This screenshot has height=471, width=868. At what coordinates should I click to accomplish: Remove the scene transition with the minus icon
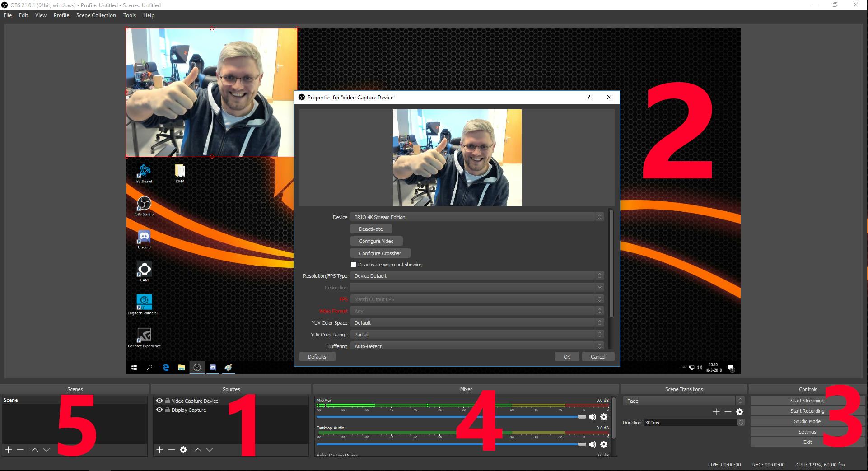point(728,412)
